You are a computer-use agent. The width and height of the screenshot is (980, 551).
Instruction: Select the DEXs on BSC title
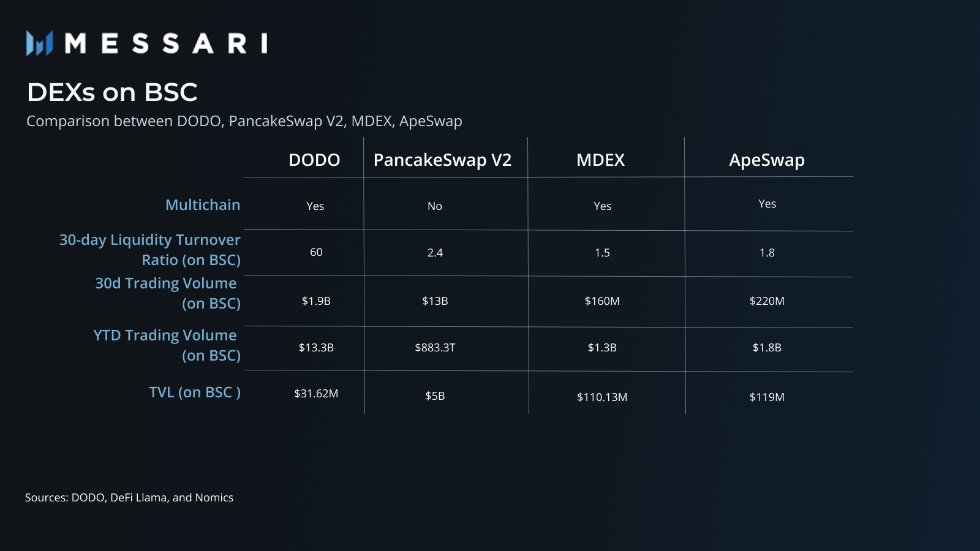tap(112, 92)
